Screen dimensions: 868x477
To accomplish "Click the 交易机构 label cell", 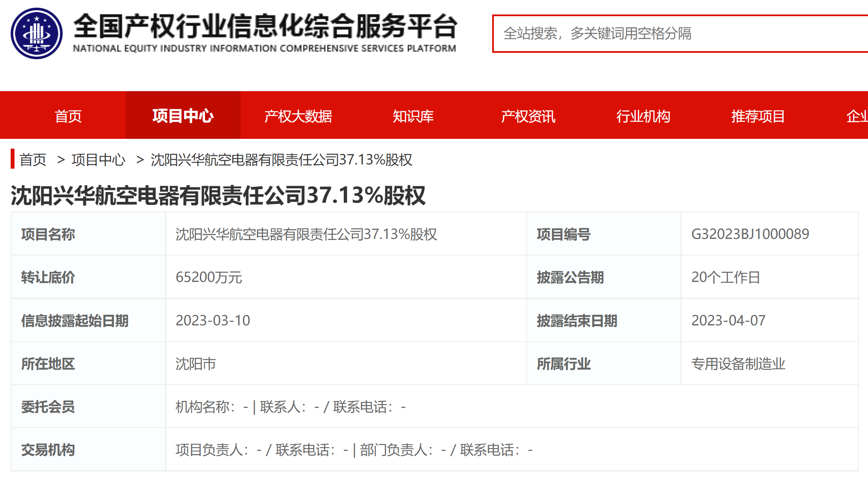I will pyautogui.click(x=88, y=450).
